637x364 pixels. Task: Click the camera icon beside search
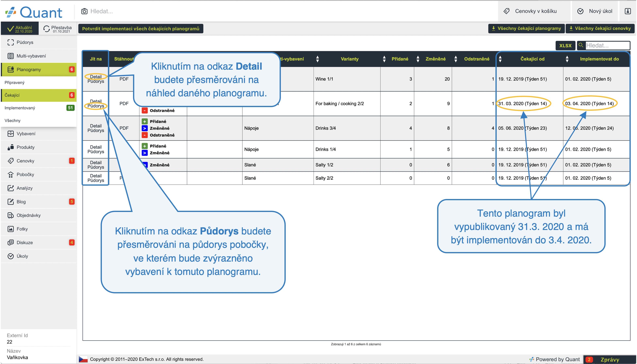pyautogui.click(x=84, y=11)
